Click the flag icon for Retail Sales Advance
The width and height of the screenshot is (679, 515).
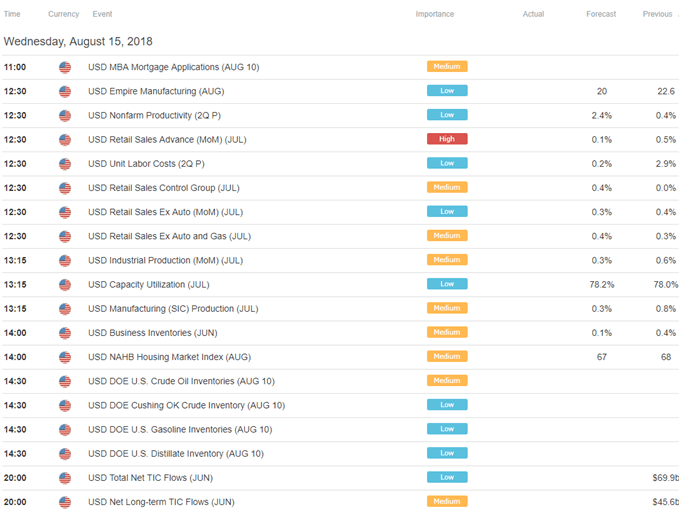65,140
